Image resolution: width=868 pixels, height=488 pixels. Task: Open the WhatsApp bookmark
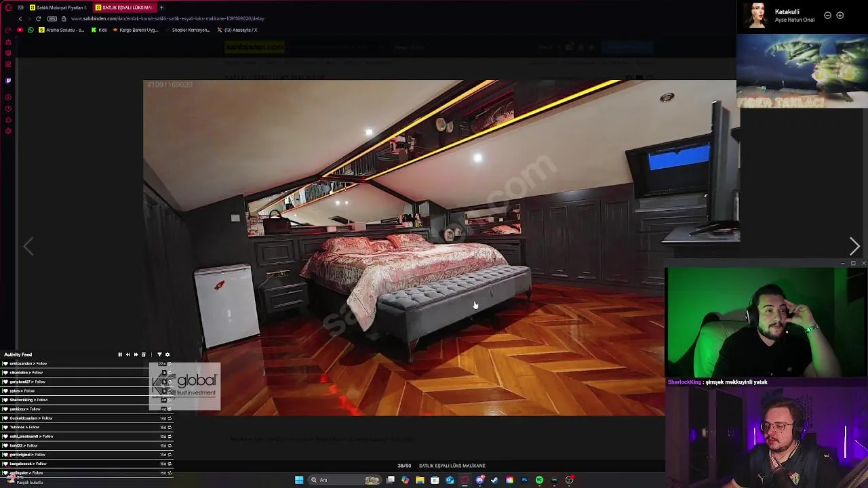coord(31,30)
